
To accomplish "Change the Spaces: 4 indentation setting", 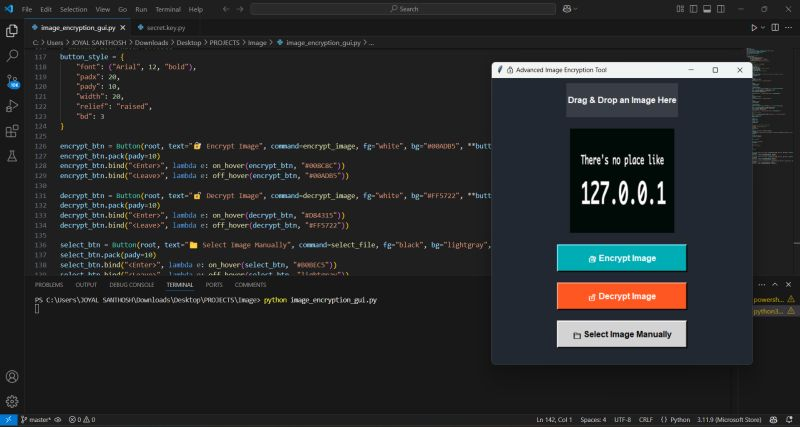I will 593,420.
